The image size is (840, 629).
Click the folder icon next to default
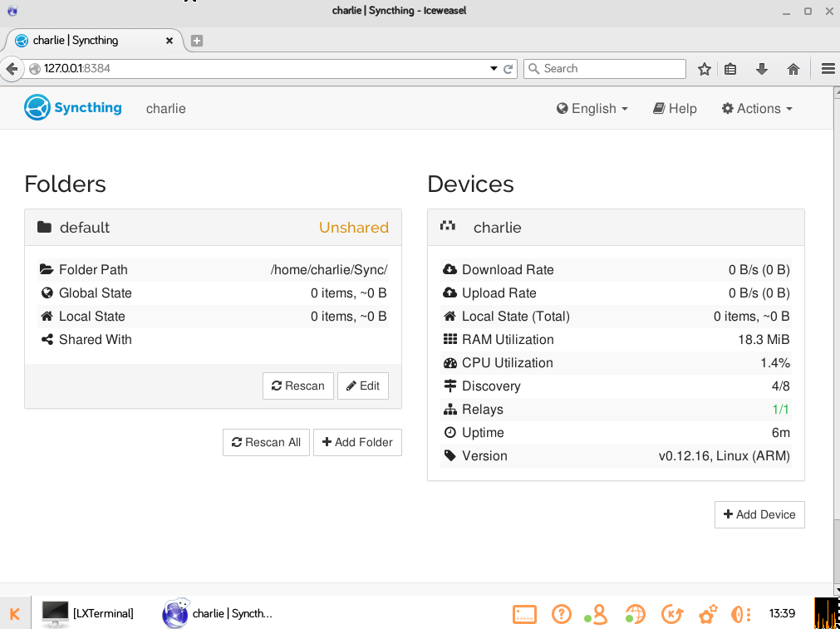tap(45, 227)
